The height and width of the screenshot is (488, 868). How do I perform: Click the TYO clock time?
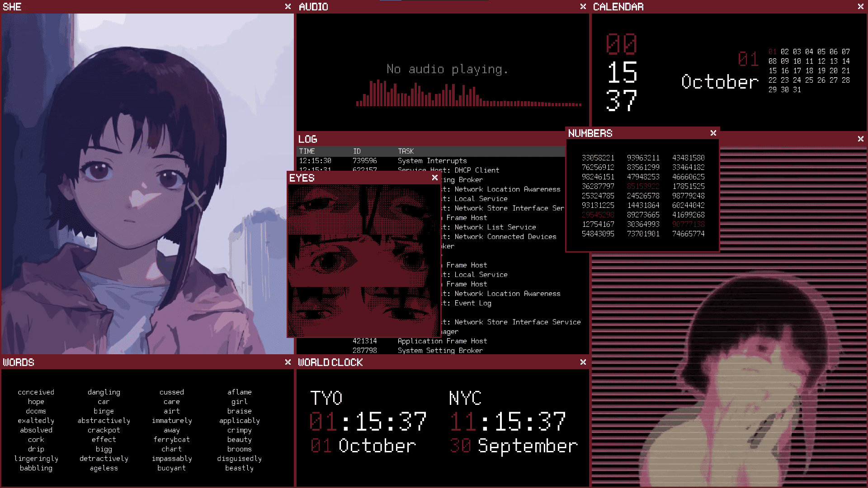[x=368, y=422]
